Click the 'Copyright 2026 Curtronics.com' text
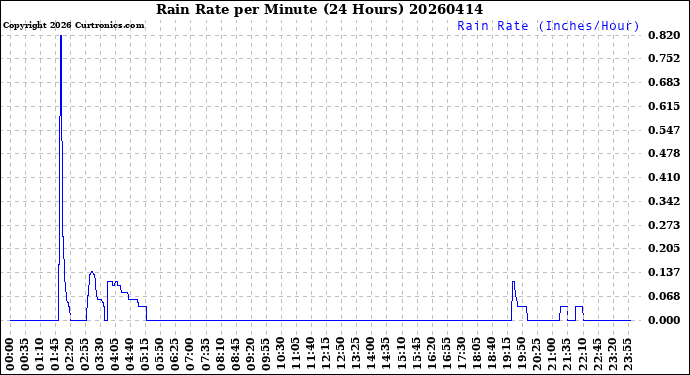The image size is (690, 375). [x=73, y=26]
